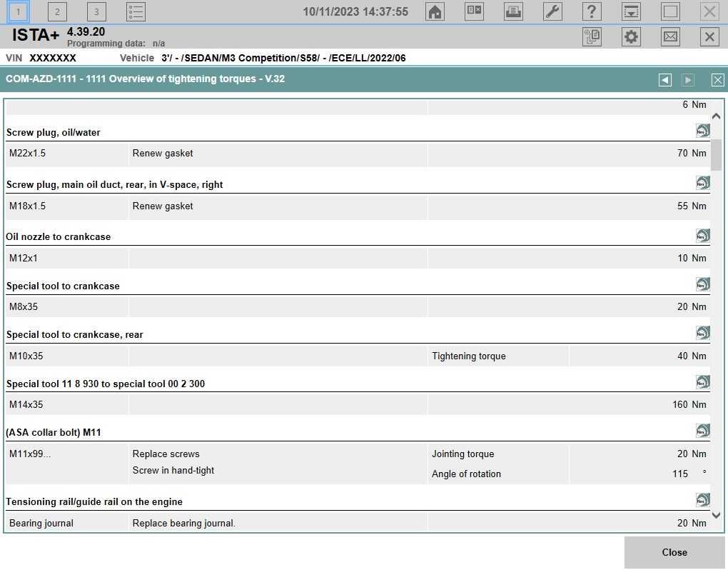Open the operations list icon in header
Image resolution: width=728 pixels, height=570 pixels.
click(136, 11)
